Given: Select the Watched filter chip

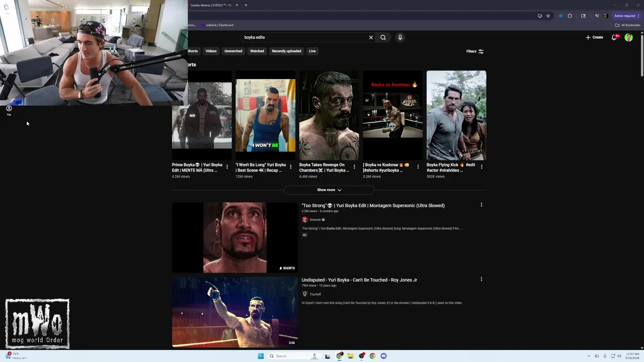Looking at the screenshot, I should point(257,51).
